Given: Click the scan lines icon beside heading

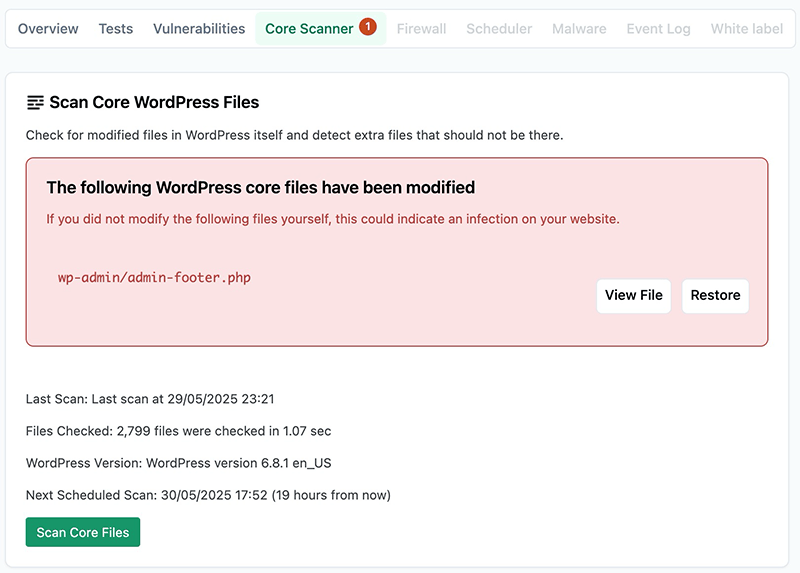Looking at the screenshot, I should pyautogui.click(x=35, y=103).
